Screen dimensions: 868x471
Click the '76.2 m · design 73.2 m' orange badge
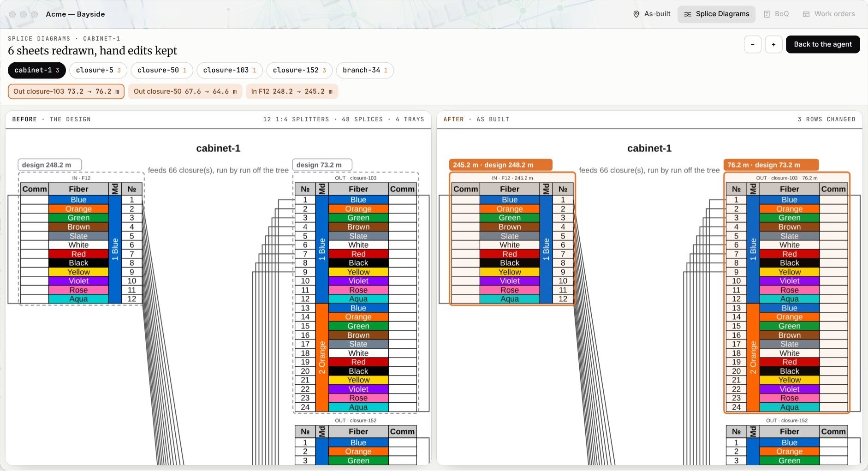(771, 165)
